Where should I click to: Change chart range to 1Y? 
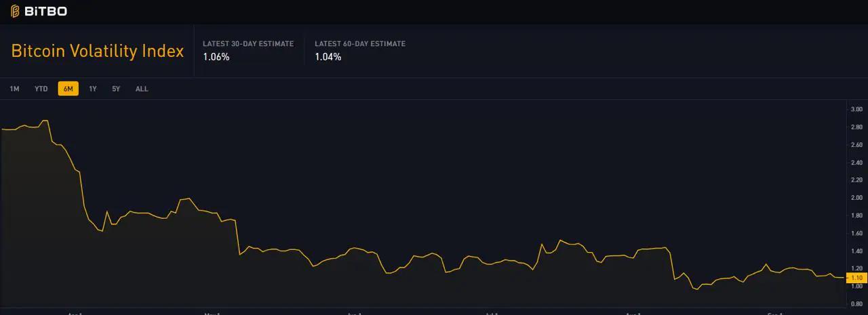point(93,89)
